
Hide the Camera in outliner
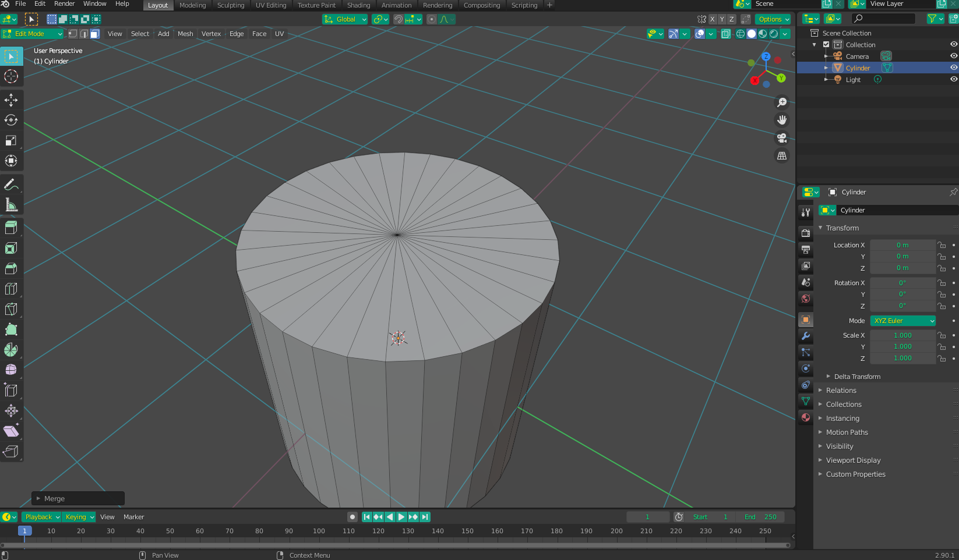954,56
